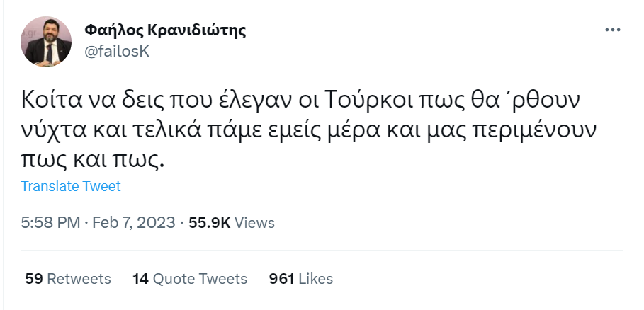Click the tweet's final line πως και πως
Viewport: 644px width, 310px height.
(x=93, y=160)
